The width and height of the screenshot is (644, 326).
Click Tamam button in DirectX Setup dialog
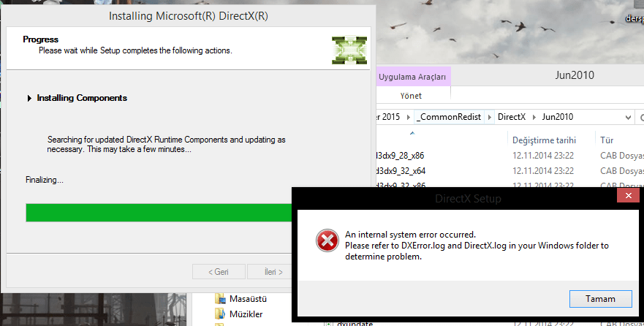tap(600, 299)
